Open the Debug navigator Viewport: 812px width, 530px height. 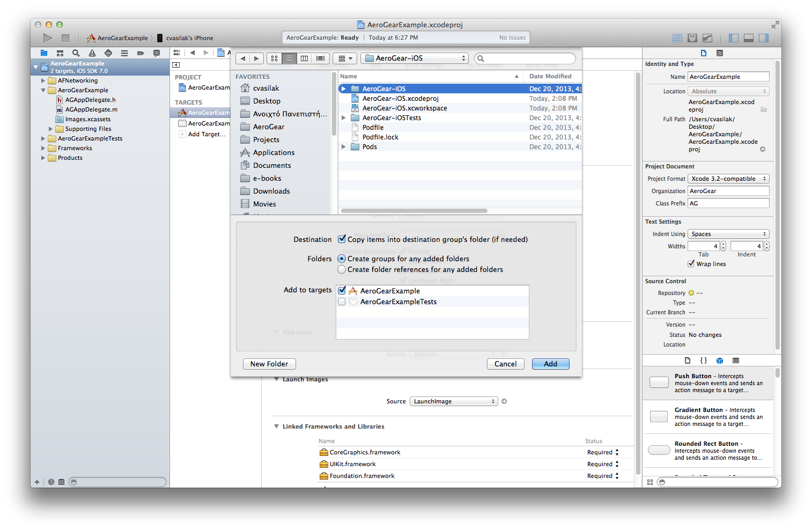click(124, 53)
